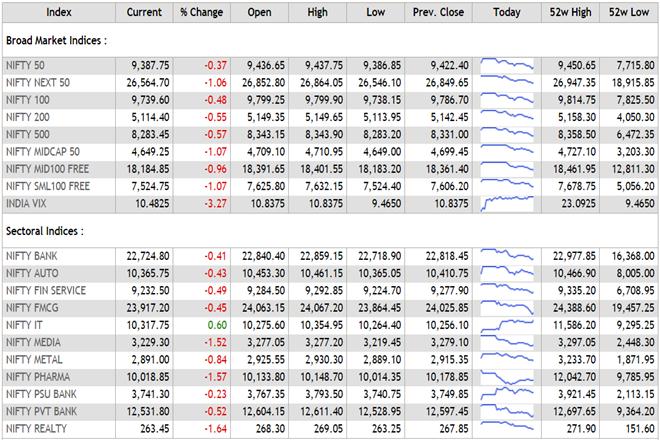The image size is (660, 440).
Task: Click the NIFTY IT today sparkline chart
Action: 507,325
